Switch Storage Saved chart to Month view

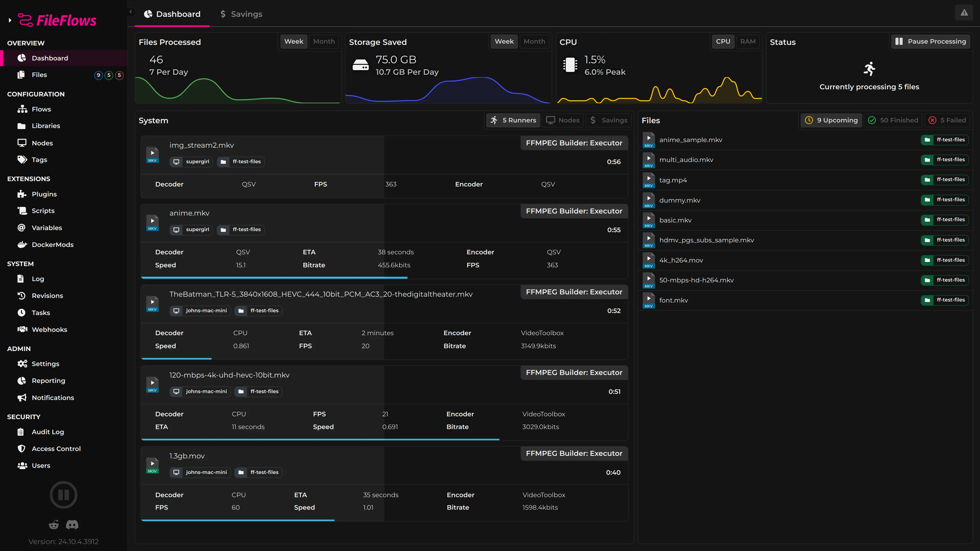tap(534, 41)
